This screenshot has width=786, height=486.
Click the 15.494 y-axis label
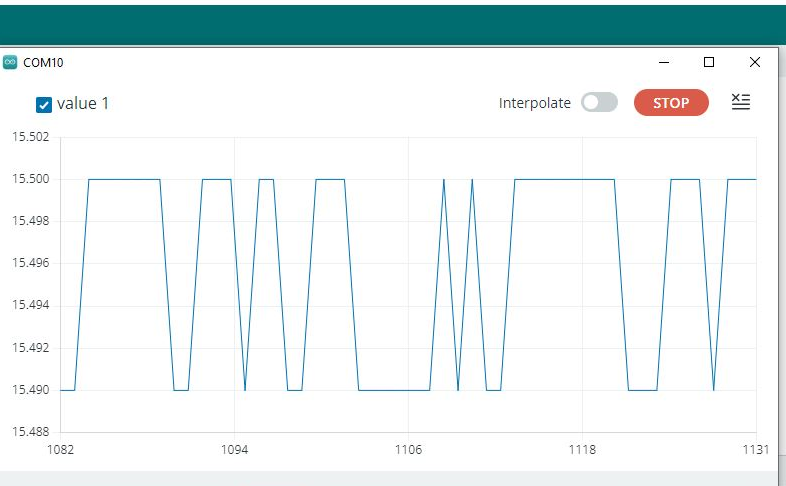(x=31, y=305)
